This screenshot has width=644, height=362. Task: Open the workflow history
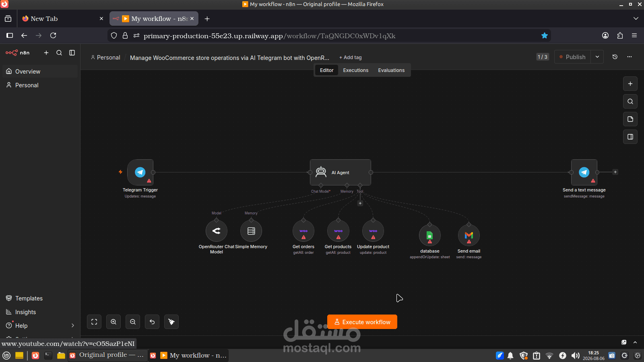coord(615,57)
